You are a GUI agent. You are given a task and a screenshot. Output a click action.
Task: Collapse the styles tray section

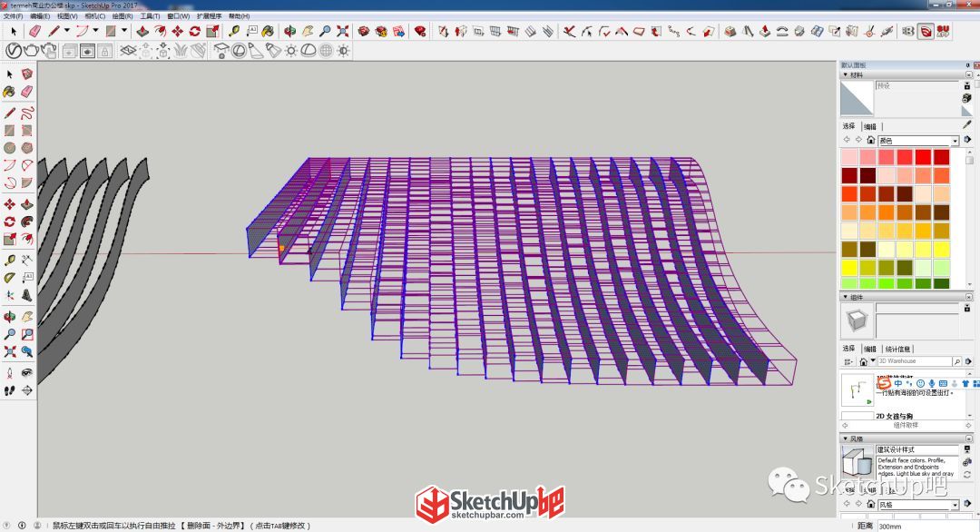[x=846, y=438]
